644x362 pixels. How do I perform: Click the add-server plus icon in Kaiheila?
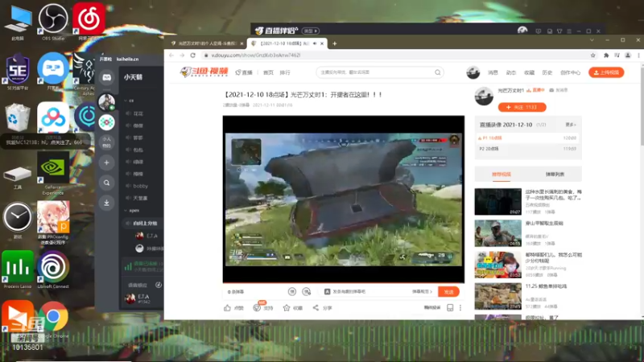pyautogui.click(x=106, y=162)
